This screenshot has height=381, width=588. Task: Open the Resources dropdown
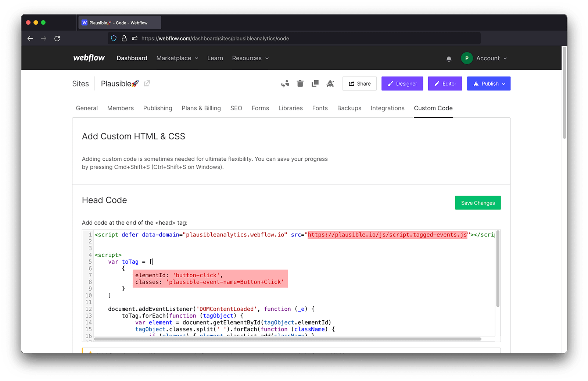point(250,58)
